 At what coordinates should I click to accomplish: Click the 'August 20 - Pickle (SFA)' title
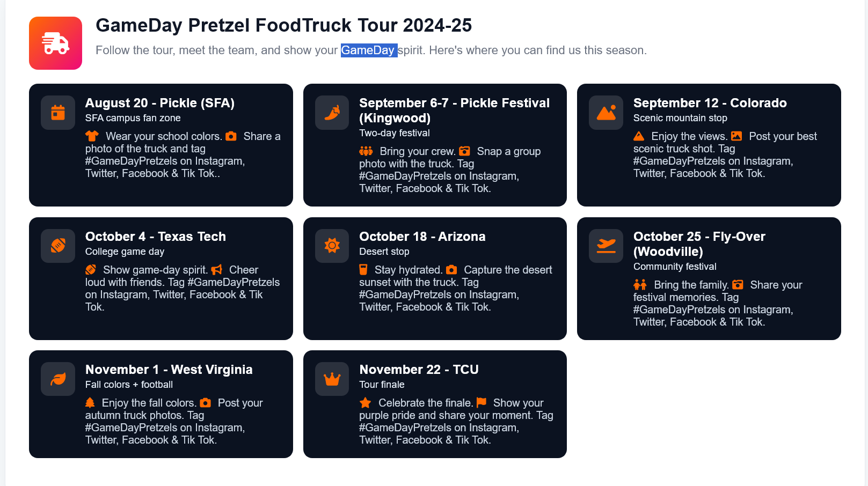[x=159, y=103]
